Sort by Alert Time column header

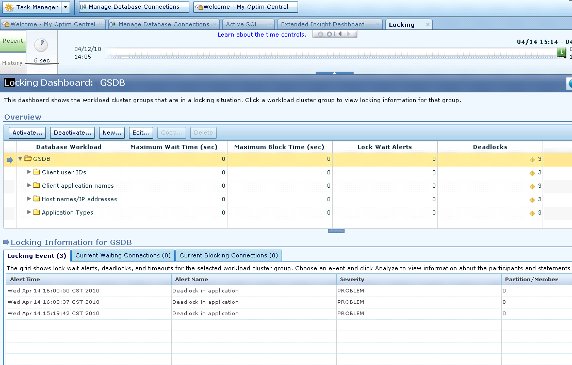(x=88, y=279)
